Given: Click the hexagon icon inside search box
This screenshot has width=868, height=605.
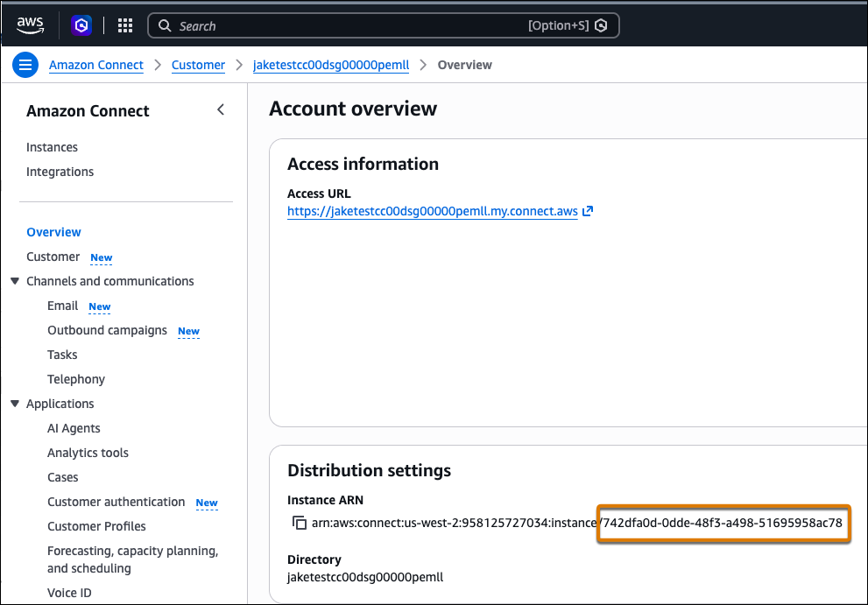Looking at the screenshot, I should tap(601, 25).
